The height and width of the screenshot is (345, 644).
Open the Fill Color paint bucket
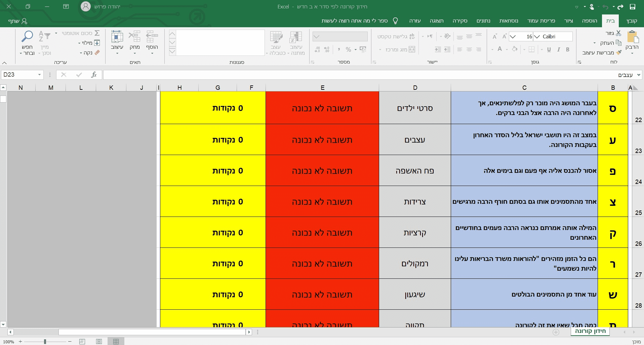(515, 49)
